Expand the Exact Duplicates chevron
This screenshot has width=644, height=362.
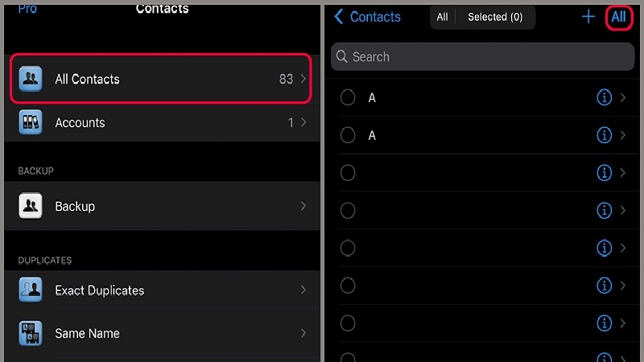coord(303,290)
